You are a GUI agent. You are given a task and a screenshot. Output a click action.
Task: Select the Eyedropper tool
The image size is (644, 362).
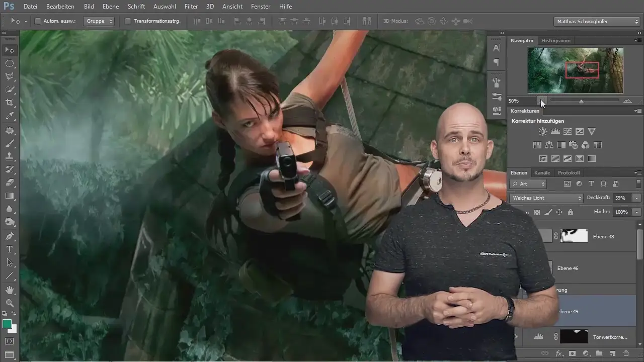10,116
